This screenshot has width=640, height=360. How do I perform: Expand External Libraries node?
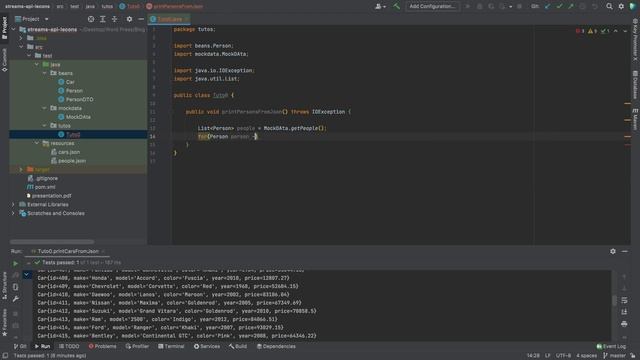(13, 204)
